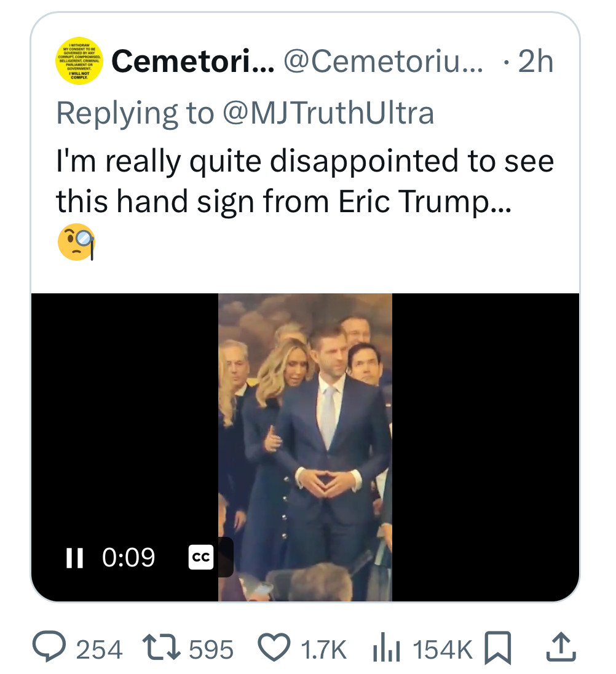This screenshot has width=616, height=674.
Task: Open view analytics bar chart icon
Action: [387, 648]
